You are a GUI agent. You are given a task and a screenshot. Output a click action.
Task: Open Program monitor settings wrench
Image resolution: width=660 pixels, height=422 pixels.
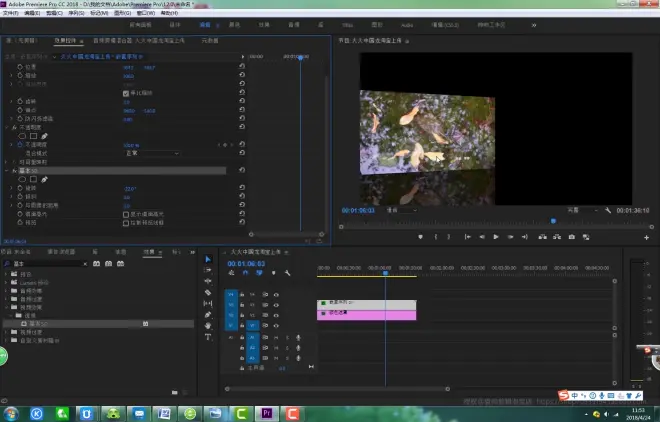[x=608, y=210]
